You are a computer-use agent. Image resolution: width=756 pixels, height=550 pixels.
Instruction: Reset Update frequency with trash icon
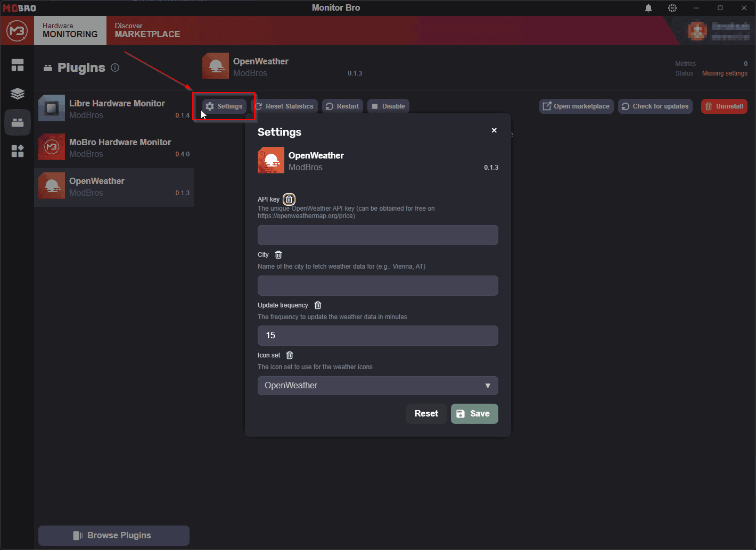tap(318, 305)
